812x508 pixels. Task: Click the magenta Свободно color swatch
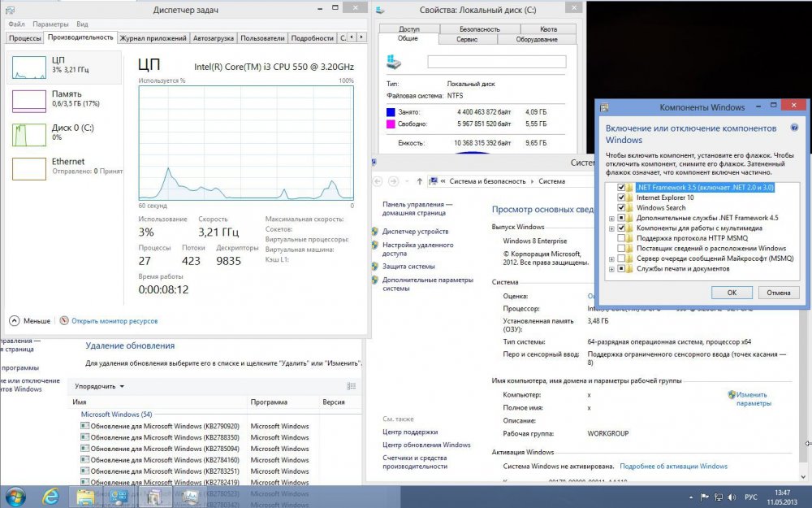tap(391, 124)
